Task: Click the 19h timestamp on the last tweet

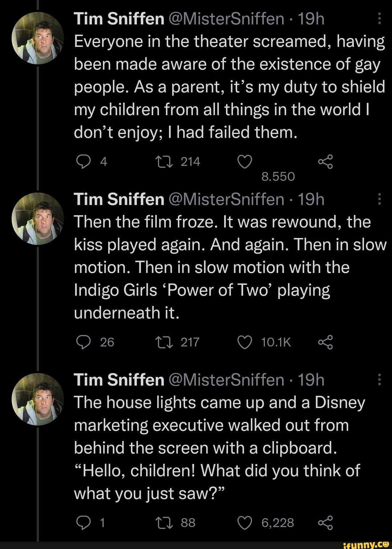Action: [x=313, y=380]
